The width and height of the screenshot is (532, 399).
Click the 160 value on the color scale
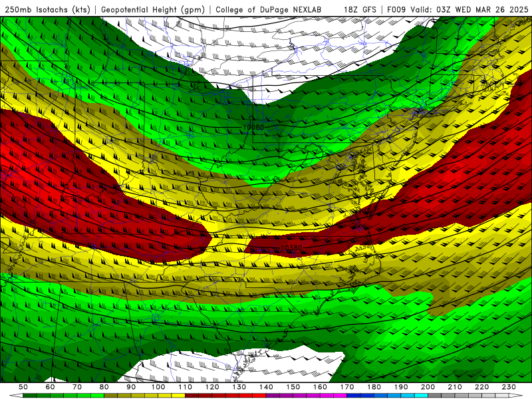coord(320,387)
